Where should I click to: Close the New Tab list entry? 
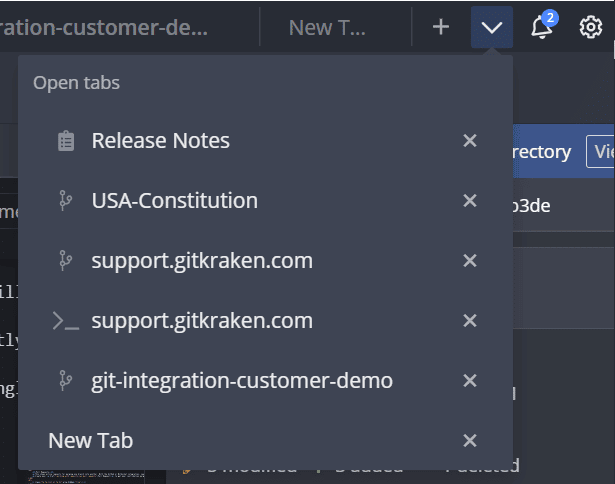pyautogui.click(x=470, y=441)
